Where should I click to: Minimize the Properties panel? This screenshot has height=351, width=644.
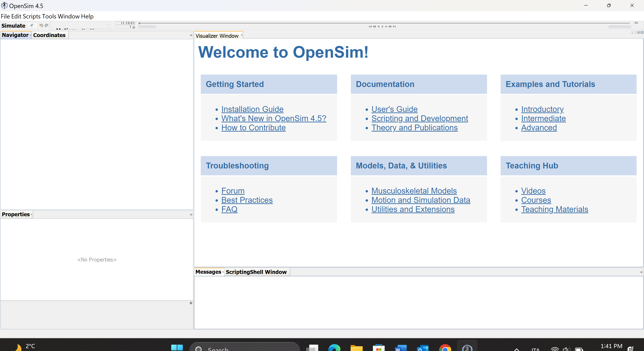click(191, 215)
